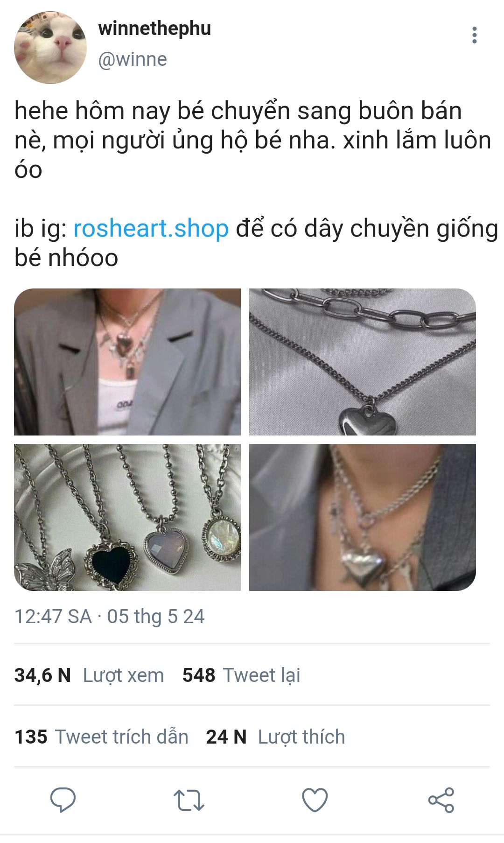Like the tweet with the heart icon
Image resolution: width=504 pixels, height=843 pixels.
[x=315, y=800]
